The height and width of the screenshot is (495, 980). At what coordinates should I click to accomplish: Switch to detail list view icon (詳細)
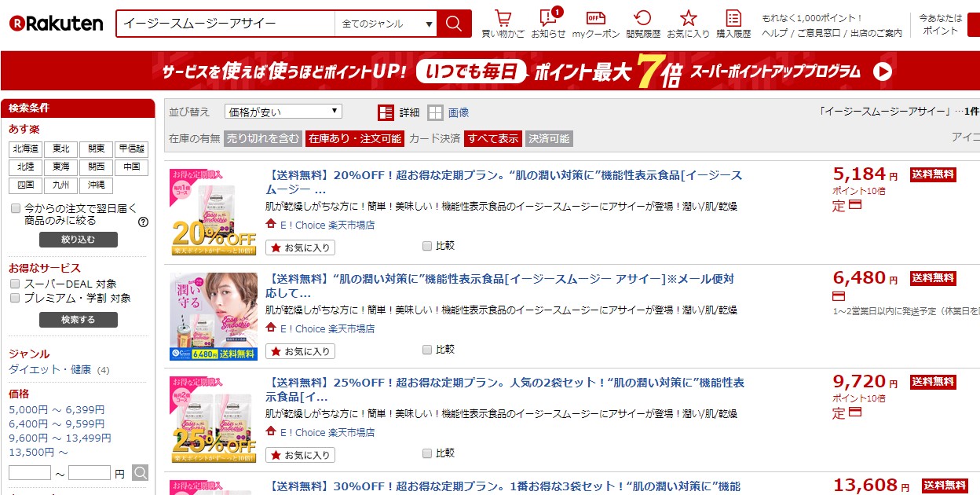[386, 112]
